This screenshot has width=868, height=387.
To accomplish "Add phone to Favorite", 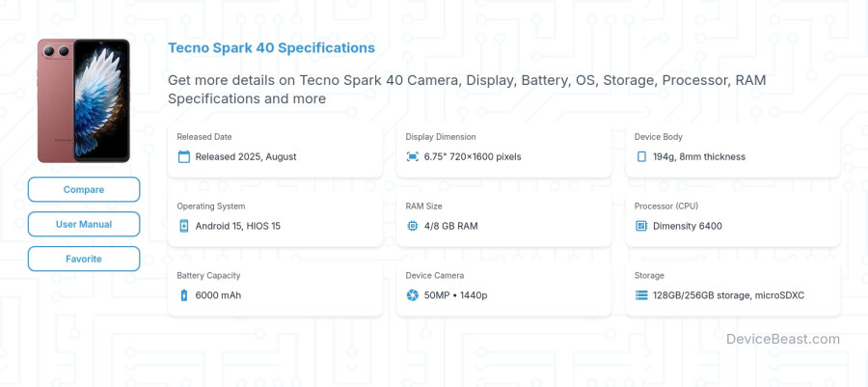I will coord(84,259).
